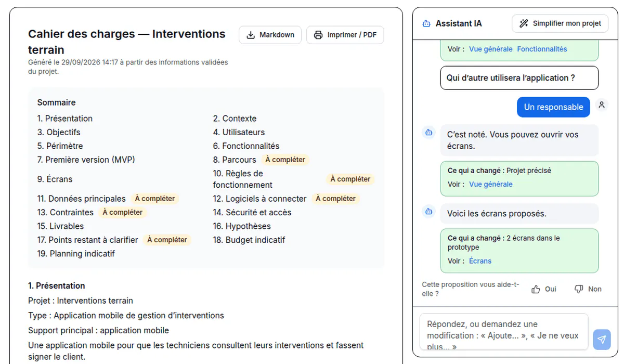Open 11. Données principales section
The width and height of the screenshot is (624, 364).
[82, 199]
